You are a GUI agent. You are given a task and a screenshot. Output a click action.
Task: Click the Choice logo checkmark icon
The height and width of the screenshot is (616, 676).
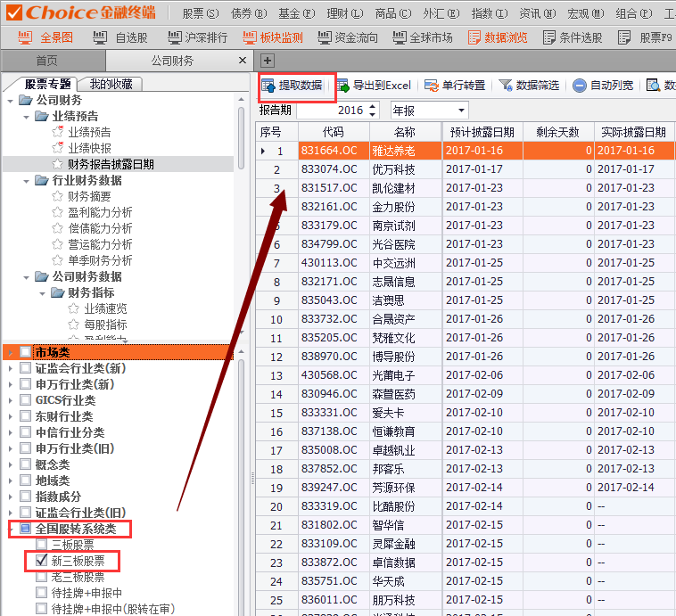coord(13,12)
